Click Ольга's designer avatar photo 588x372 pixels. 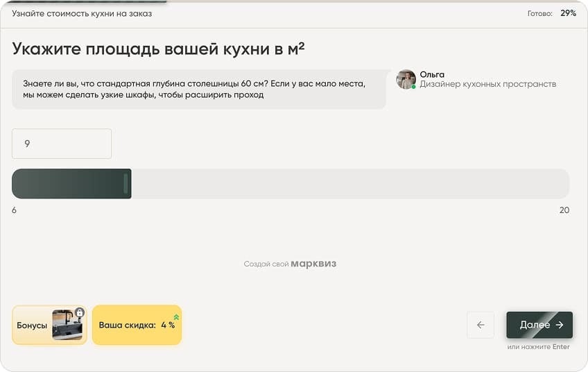pos(406,79)
